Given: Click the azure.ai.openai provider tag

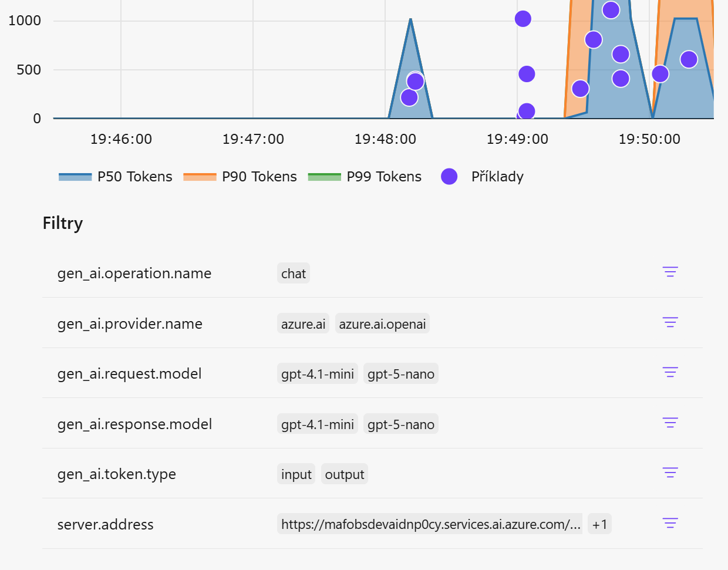Looking at the screenshot, I should pyautogui.click(x=382, y=324).
